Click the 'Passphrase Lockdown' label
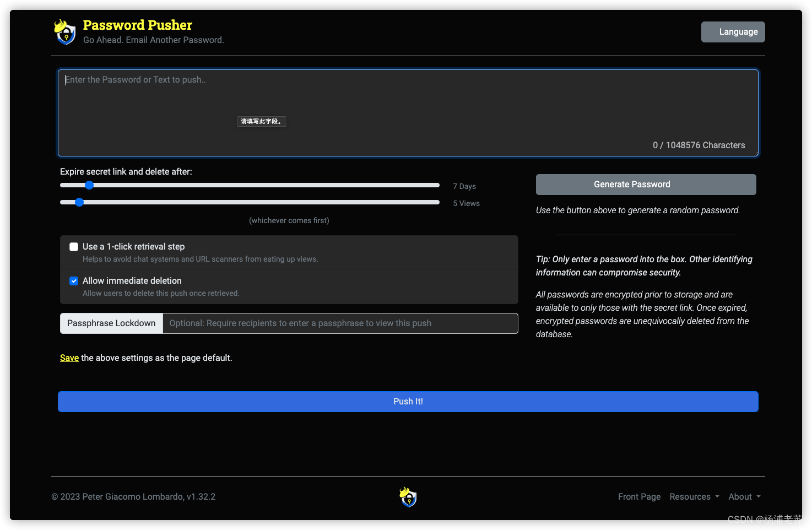Image resolution: width=812 pixels, height=530 pixels. [x=111, y=323]
